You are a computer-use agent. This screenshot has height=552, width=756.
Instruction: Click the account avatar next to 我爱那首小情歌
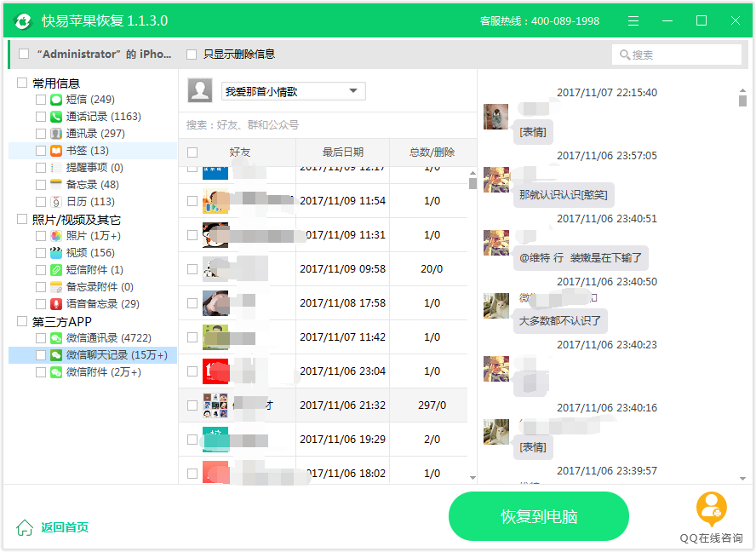tap(199, 90)
